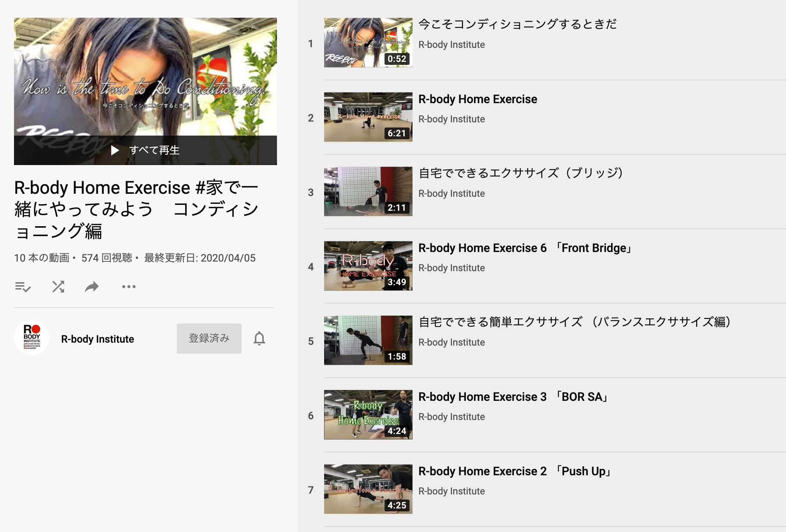Play all videos with すべて再生

pos(145,150)
